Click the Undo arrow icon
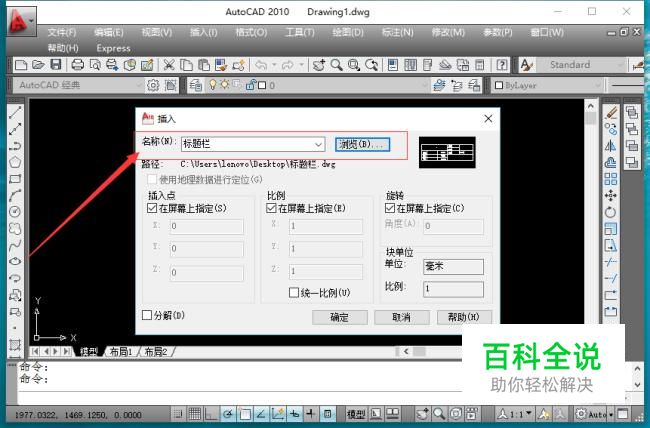The image size is (650, 428). coord(261,65)
